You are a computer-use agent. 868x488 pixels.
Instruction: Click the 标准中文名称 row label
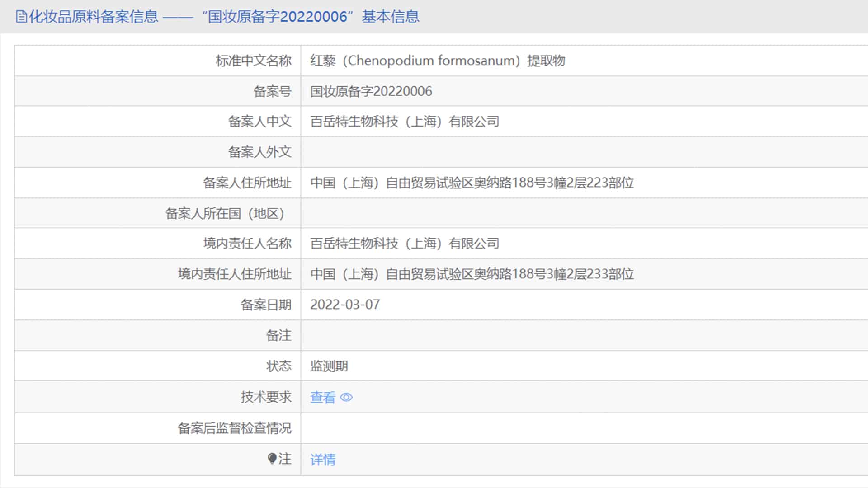253,61
